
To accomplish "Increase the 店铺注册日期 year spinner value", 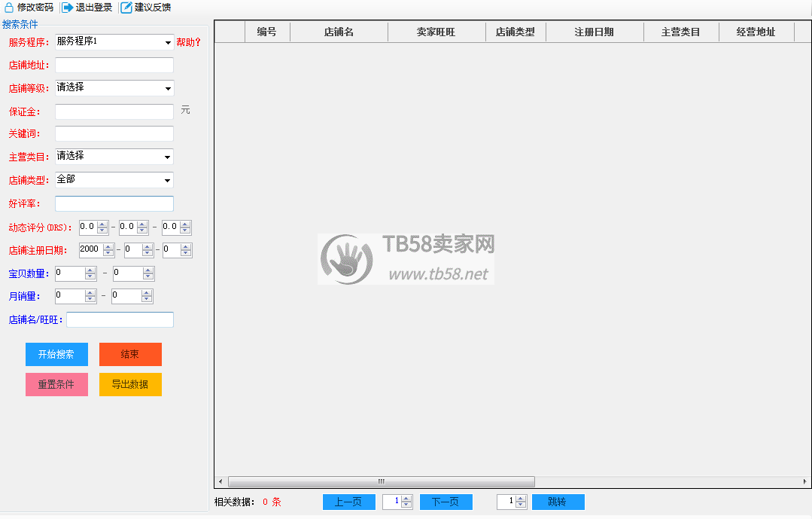I will pyautogui.click(x=108, y=246).
